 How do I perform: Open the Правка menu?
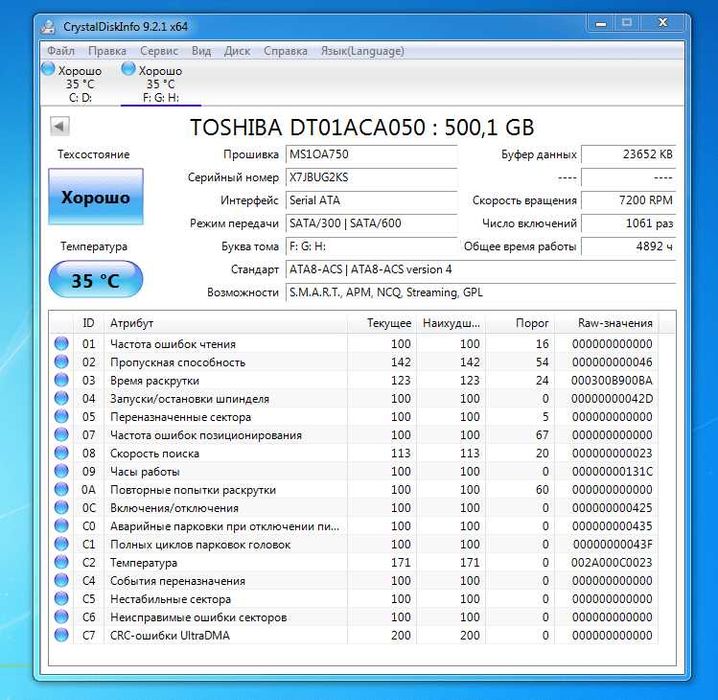[107, 51]
